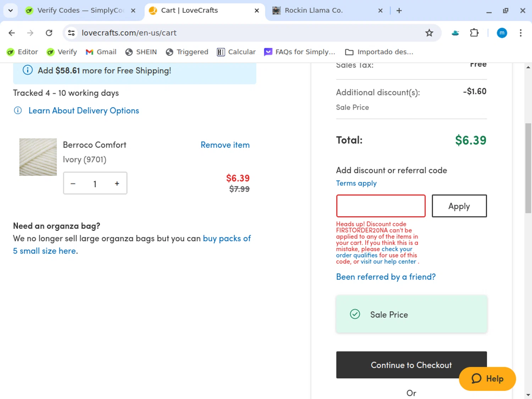Open site information icon in address bar
This screenshot has width=532, height=399.
(71, 33)
